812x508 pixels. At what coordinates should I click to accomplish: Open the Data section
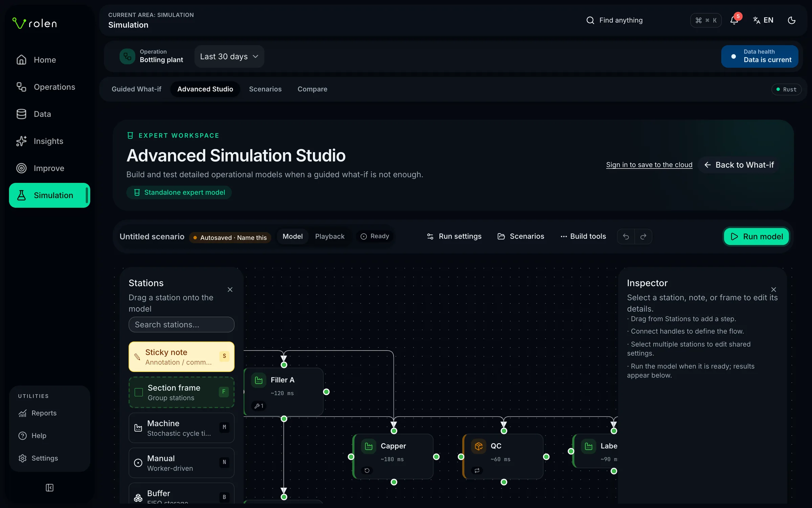pyautogui.click(x=49, y=114)
